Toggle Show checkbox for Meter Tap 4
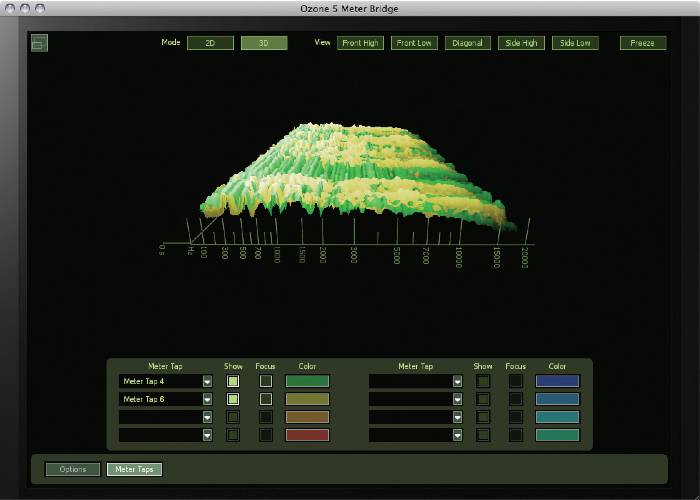Viewport: 700px width, 500px height. (x=233, y=381)
